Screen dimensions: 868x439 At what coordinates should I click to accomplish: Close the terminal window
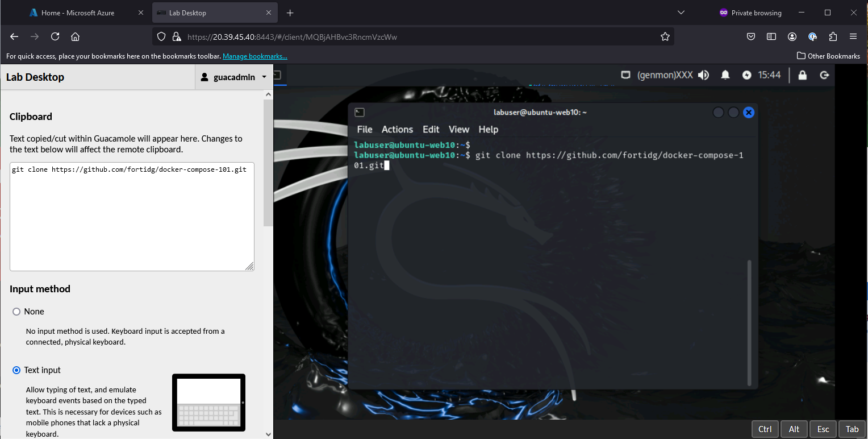tap(749, 113)
